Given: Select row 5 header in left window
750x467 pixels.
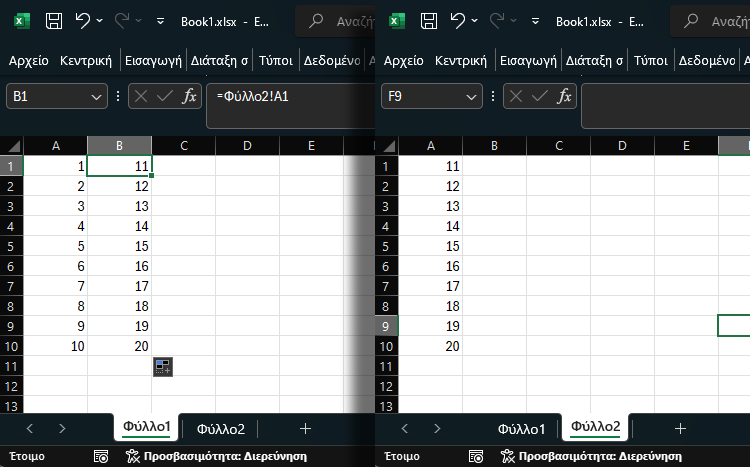Looking at the screenshot, I should tap(11, 246).
